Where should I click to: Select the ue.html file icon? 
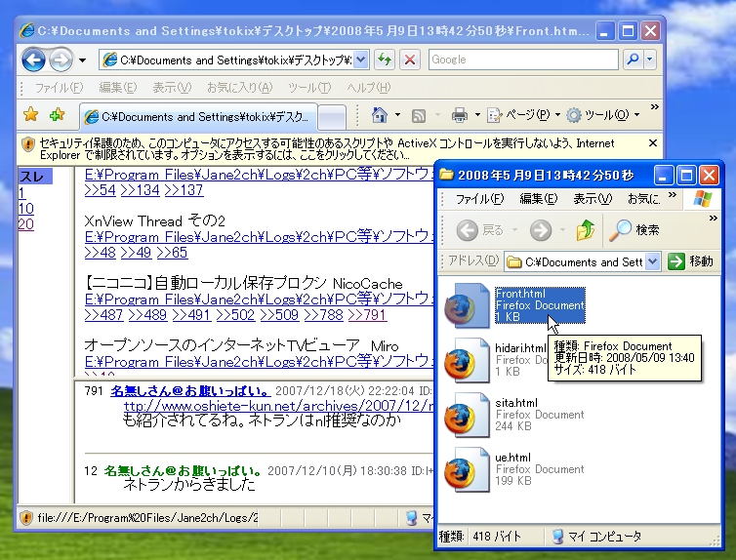pyautogui.click(x=467, y=469)
